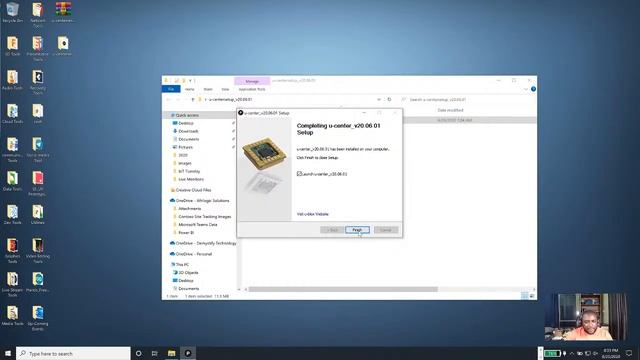Expand the ribbon with the chevron
Image resolution: width=640 pixels, height=360 pixels.
click(526, 89)
